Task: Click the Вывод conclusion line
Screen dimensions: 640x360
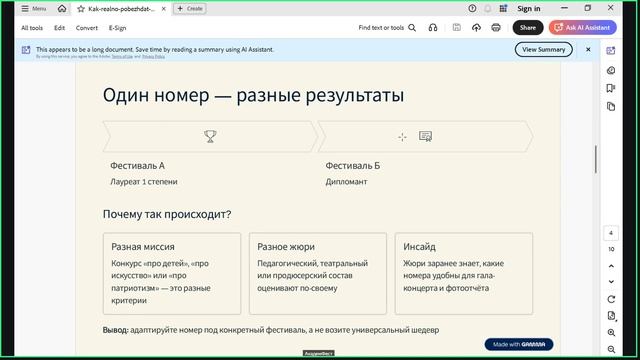Action: tap(271, 330)
